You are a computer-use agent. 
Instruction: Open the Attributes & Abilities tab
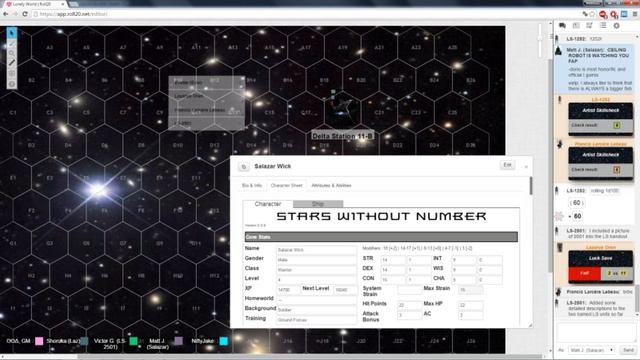tap(331, 185)
